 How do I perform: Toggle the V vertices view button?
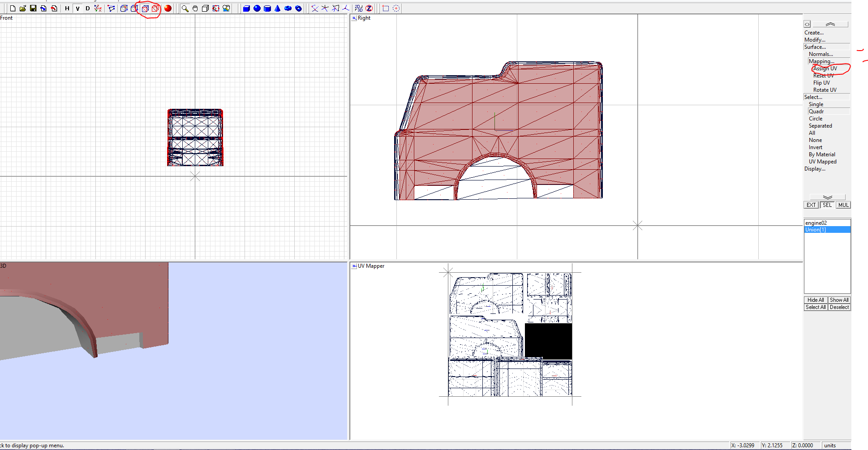[77, 8]
